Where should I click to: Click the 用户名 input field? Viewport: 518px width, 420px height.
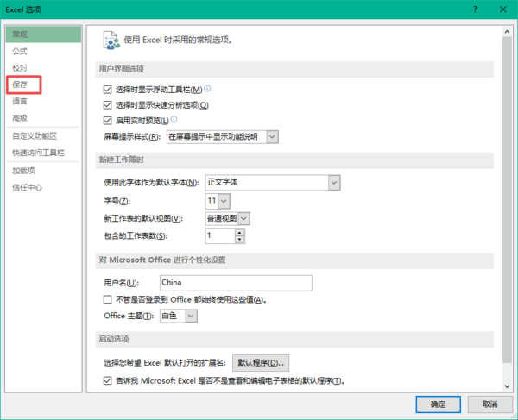coord(236,283)
